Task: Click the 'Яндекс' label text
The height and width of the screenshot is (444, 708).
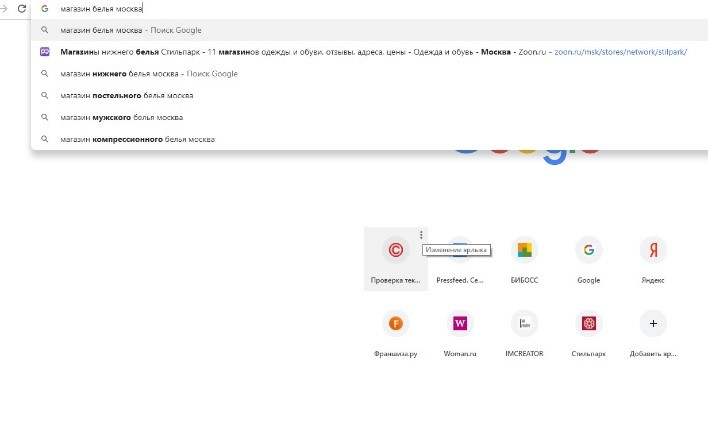Action: [x=653, y=280]
